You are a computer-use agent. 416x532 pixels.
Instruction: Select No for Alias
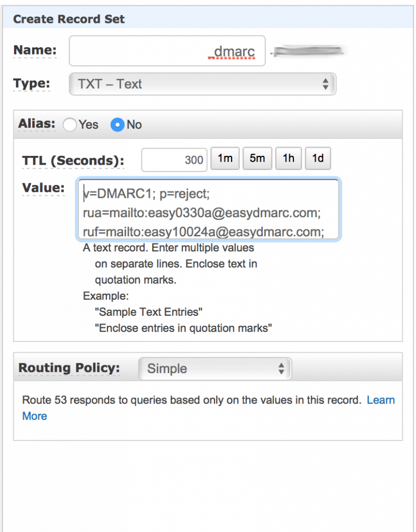click(x=117, y=125)
